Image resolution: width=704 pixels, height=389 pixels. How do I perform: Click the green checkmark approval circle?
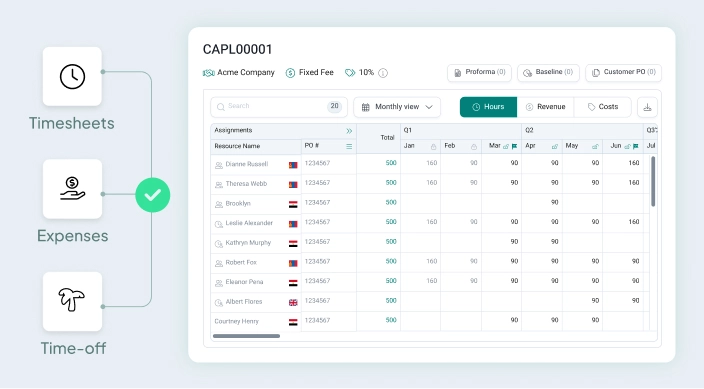click(153, 195)
